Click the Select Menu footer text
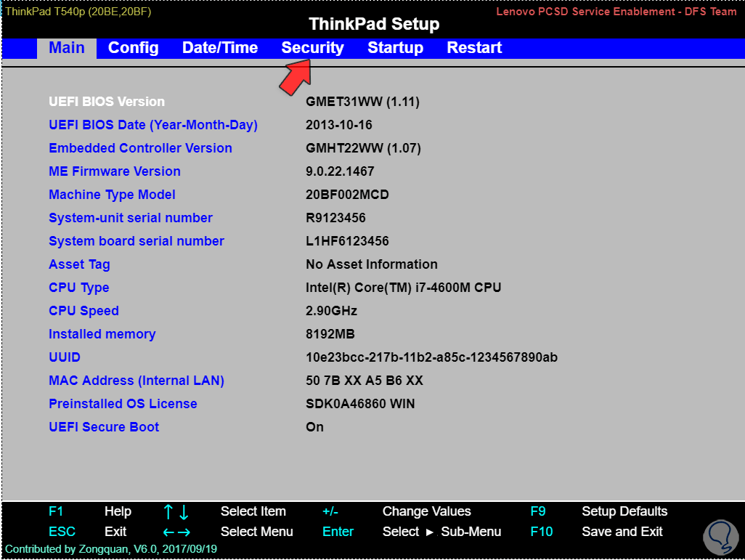This screenshot has height=560, width=745. pyautogui.click(x=256, y=532)
